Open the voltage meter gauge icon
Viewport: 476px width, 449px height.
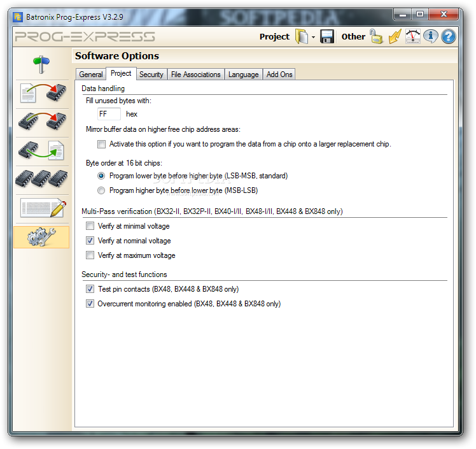pos(413,36)
